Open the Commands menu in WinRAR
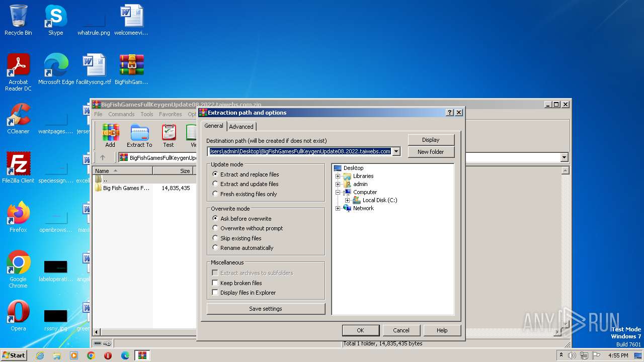 (x=121, y=114)
